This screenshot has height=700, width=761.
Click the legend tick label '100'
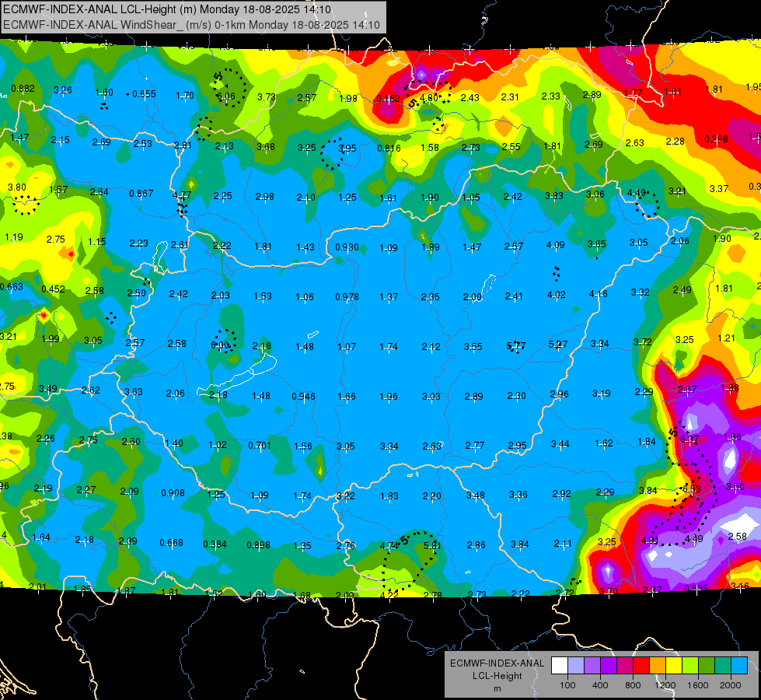(567, 685)
